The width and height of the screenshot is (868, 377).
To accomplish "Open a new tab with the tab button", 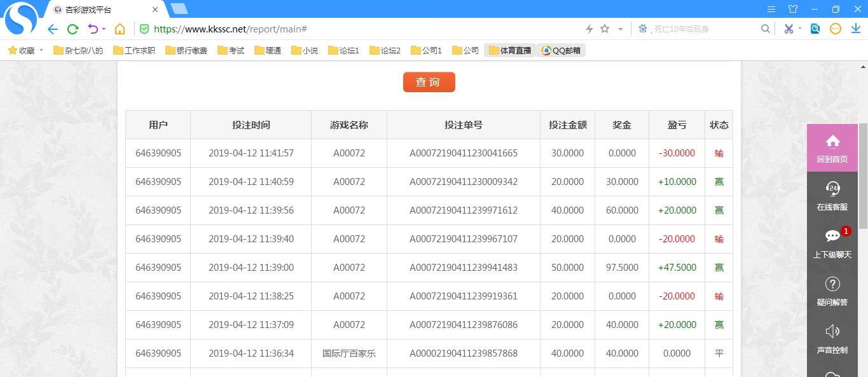I will 179,9.
